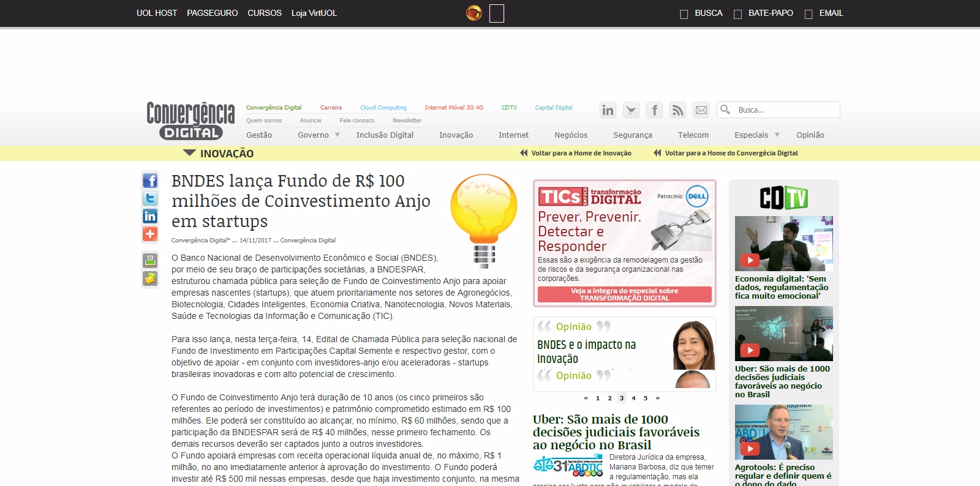Select opinion carousel page 2
The height and width of the screenshot is (486, 980).
[609, 398]
